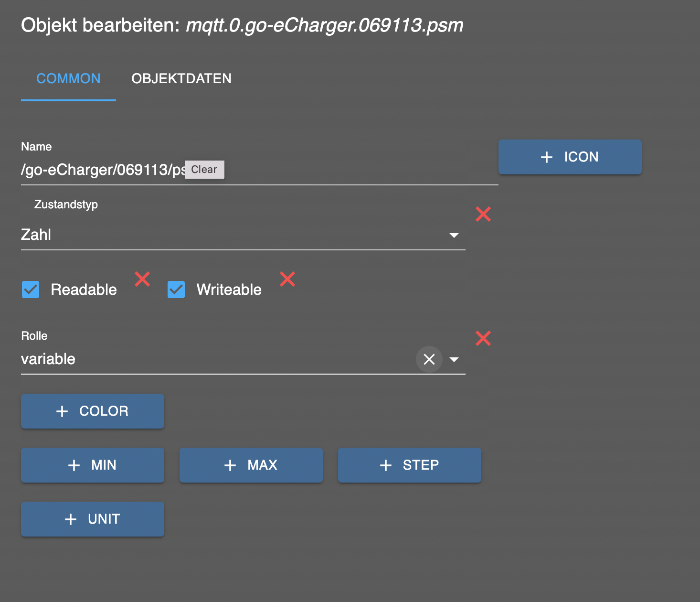This screenshot has width=700, height=602.
Task: Switch to the Objektdaten tab
Action: click(x=181, y=79)
